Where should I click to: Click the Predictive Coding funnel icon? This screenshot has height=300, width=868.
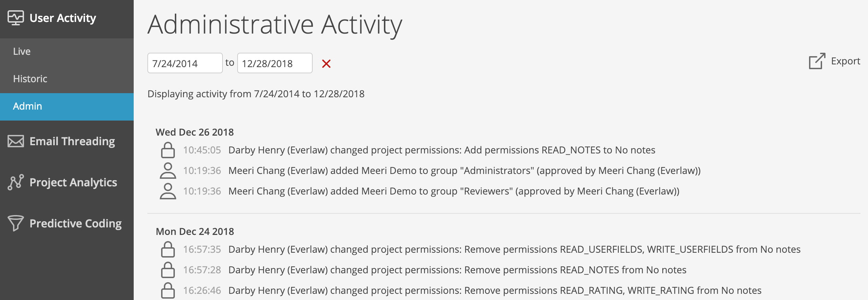[15, 223]
